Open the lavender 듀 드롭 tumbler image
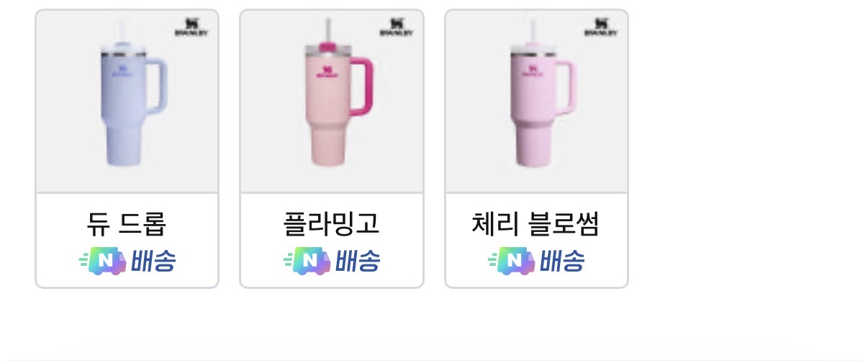Screen dimensions: 868x361 tap(127, 102)
